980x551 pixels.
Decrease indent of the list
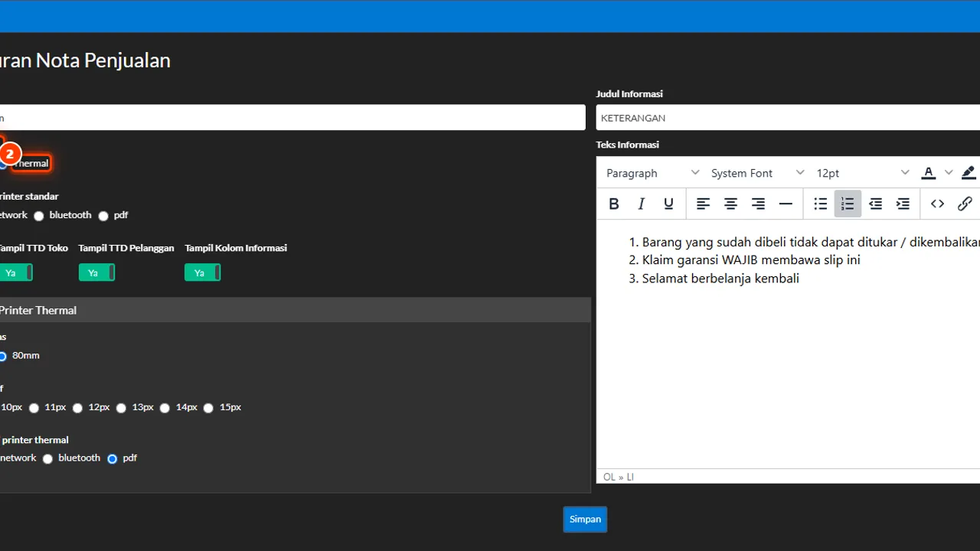click(875, 204)
